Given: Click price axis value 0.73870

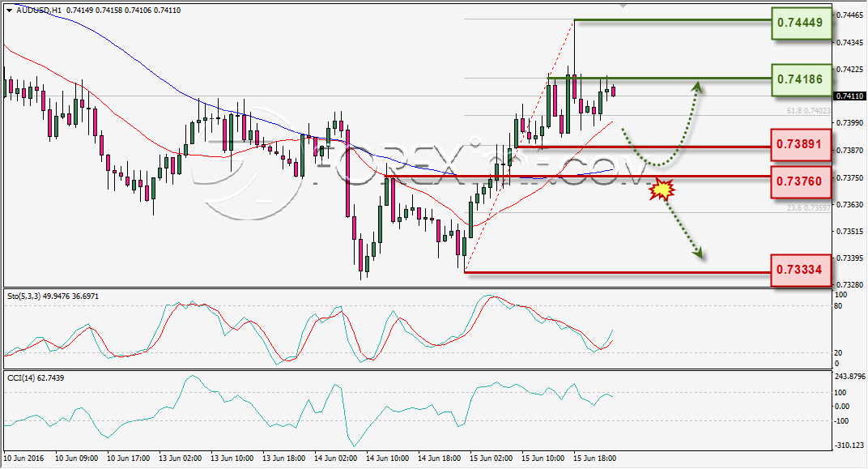Looking at the screenshot, I should tap(849, 150).
